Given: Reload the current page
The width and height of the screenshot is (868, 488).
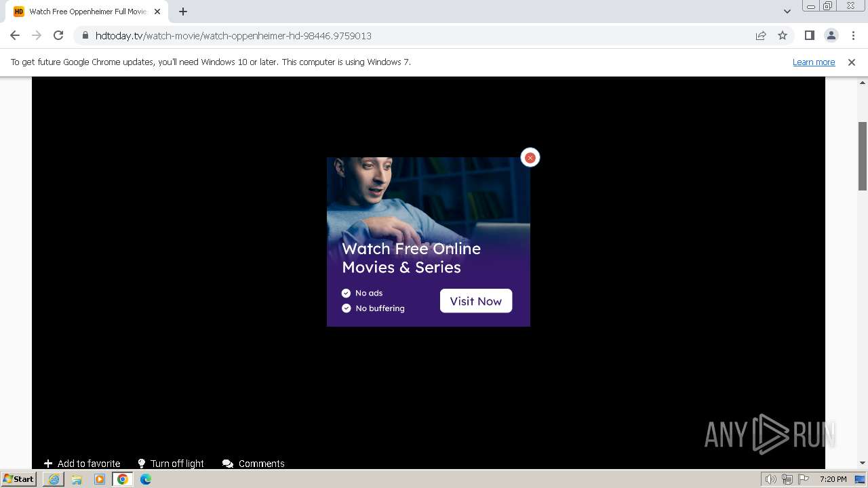Looking at the screenshot, I should 58,35.
